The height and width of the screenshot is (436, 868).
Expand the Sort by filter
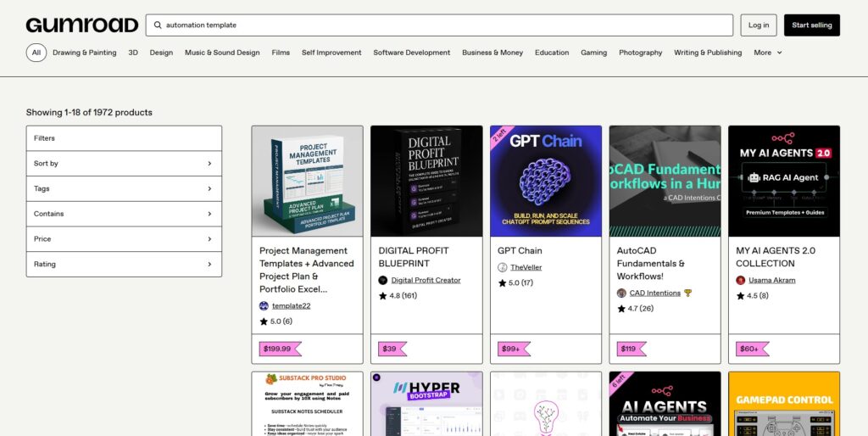click(x=124, y=164)
